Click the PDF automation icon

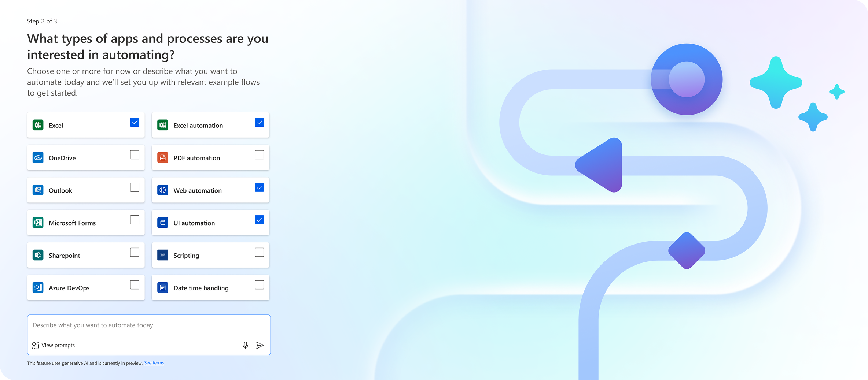pyautogui.click(x=163, y=157)
